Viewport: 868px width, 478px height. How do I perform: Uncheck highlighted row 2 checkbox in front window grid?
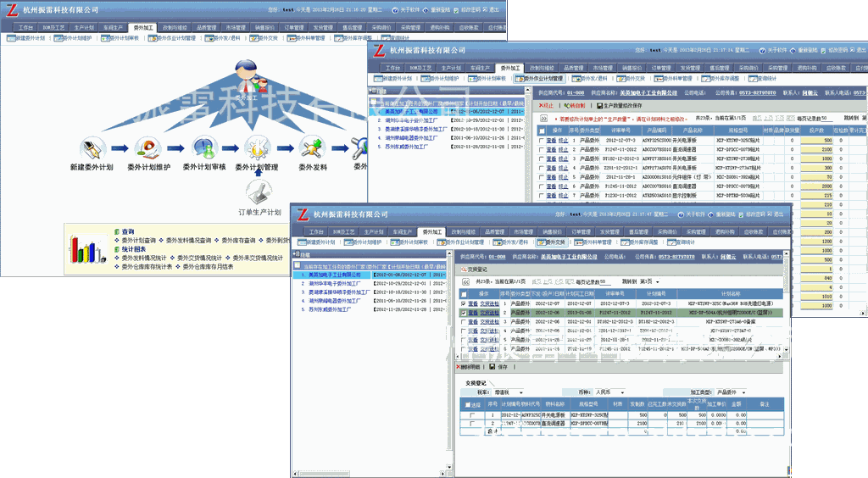point(464,313)
